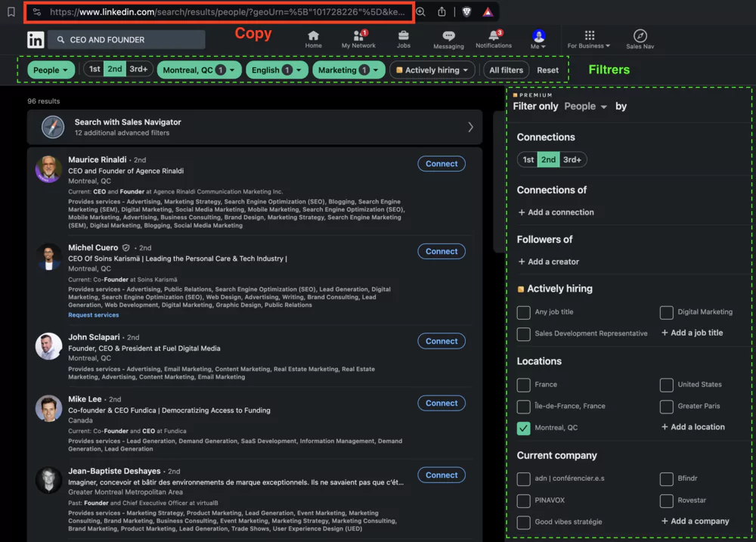Screen dimensions: 756x542
Task: Check the Any job title checkbox
Action: (x=523, y=312)
